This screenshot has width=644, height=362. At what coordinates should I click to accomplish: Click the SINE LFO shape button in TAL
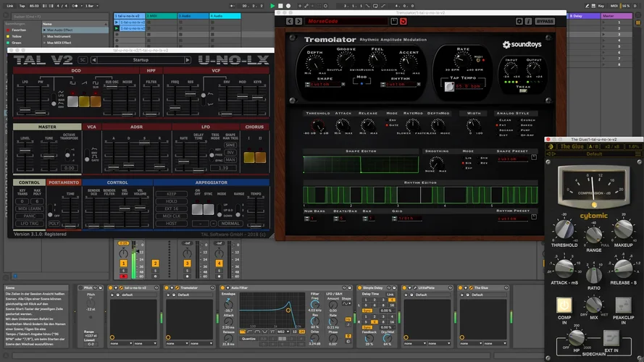(230, 145)
